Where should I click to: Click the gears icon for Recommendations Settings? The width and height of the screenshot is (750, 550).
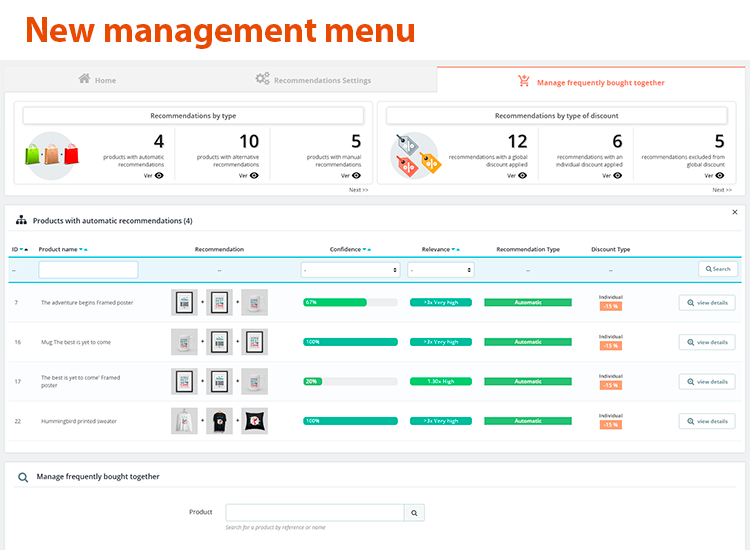262,78
